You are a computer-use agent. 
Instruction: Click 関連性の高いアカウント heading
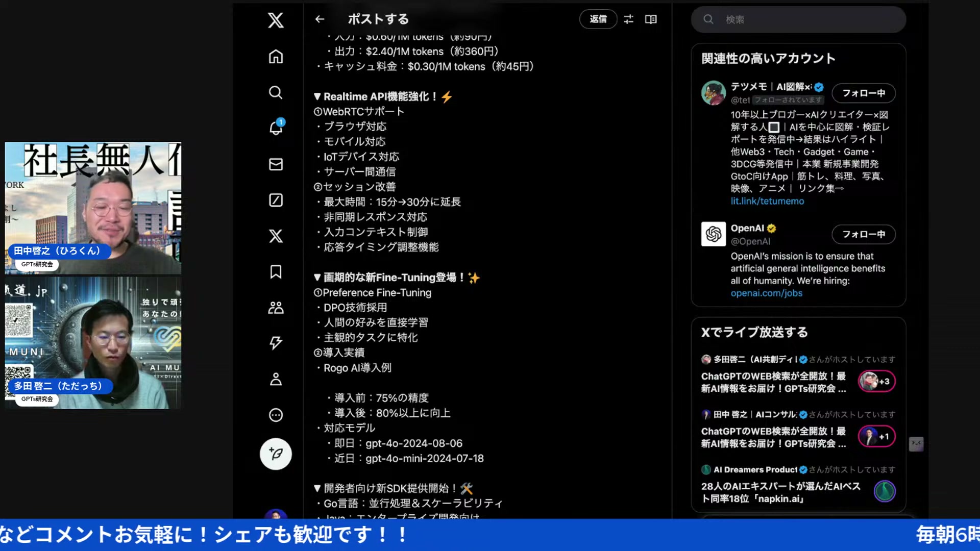point(768,58)
